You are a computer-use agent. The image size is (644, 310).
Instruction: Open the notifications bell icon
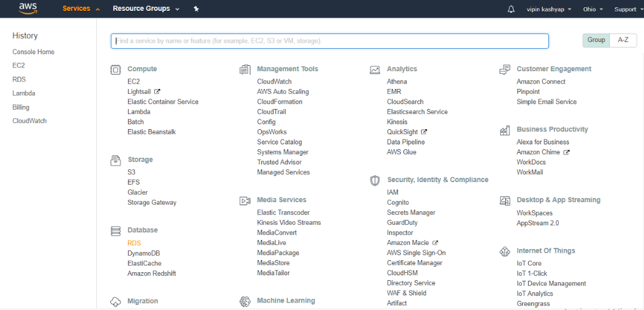(511, 9)
